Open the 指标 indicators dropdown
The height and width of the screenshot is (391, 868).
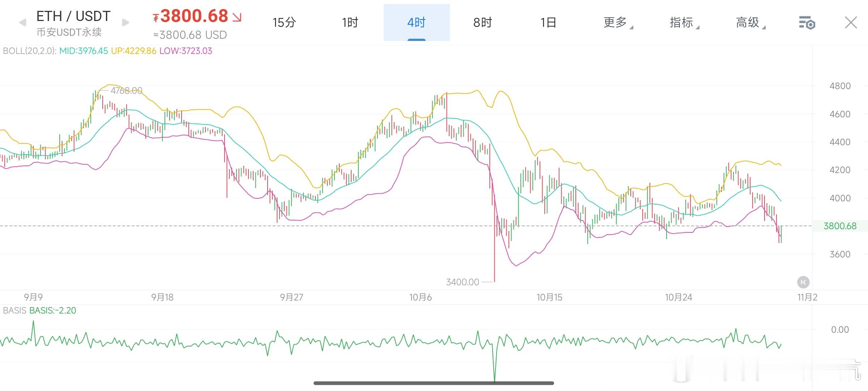pos(683,23)
